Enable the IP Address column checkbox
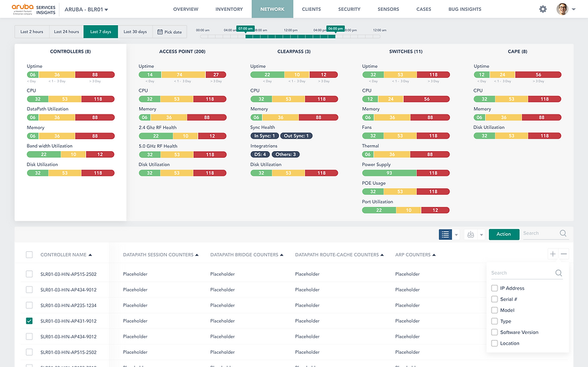The height and width of the screenshot is (367, 588). 494,288
